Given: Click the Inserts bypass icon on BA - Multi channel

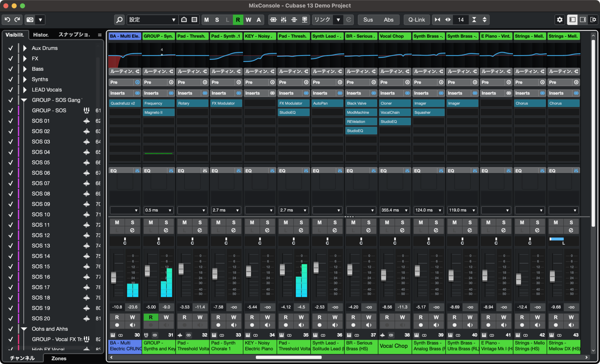Looking at the screenshot, I should click(138, 93).
